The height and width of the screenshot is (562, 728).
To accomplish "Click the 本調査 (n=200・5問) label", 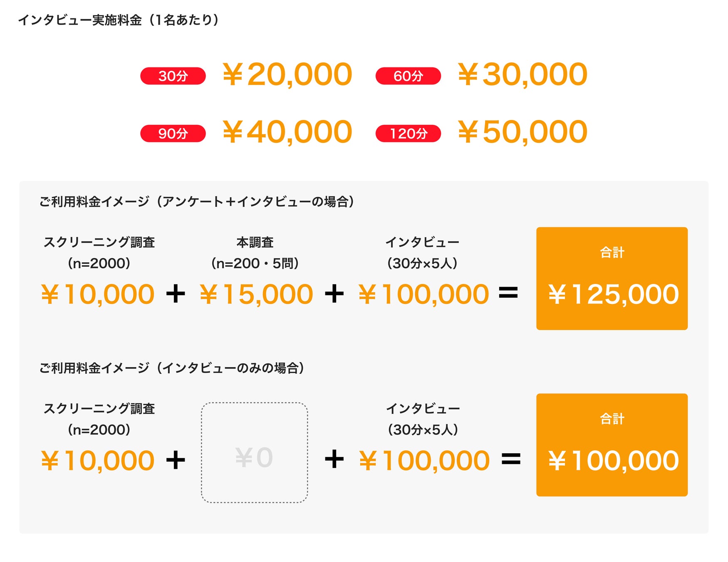I will (x=255, y=253).
